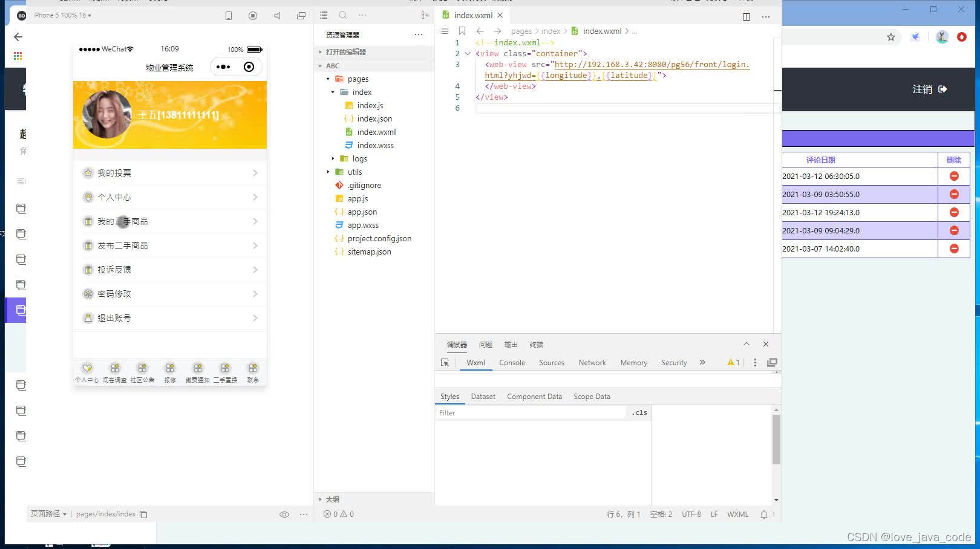
Task: Click the simulator record button icon
Action: [x=253, y=16]
